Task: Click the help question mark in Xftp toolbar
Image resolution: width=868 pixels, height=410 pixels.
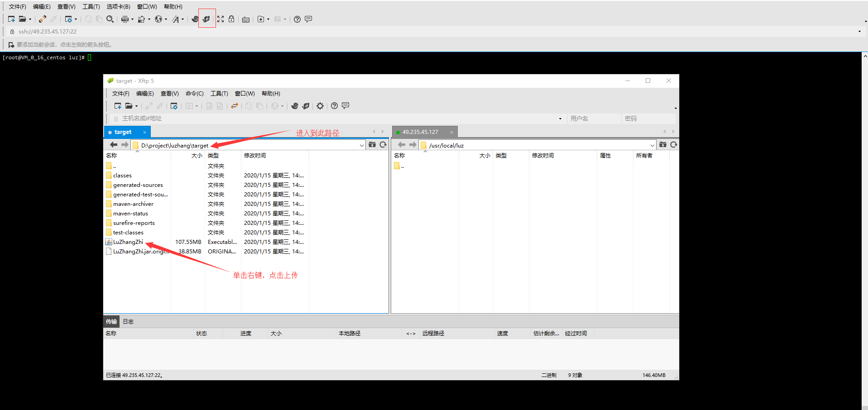Action: point(334,106)
